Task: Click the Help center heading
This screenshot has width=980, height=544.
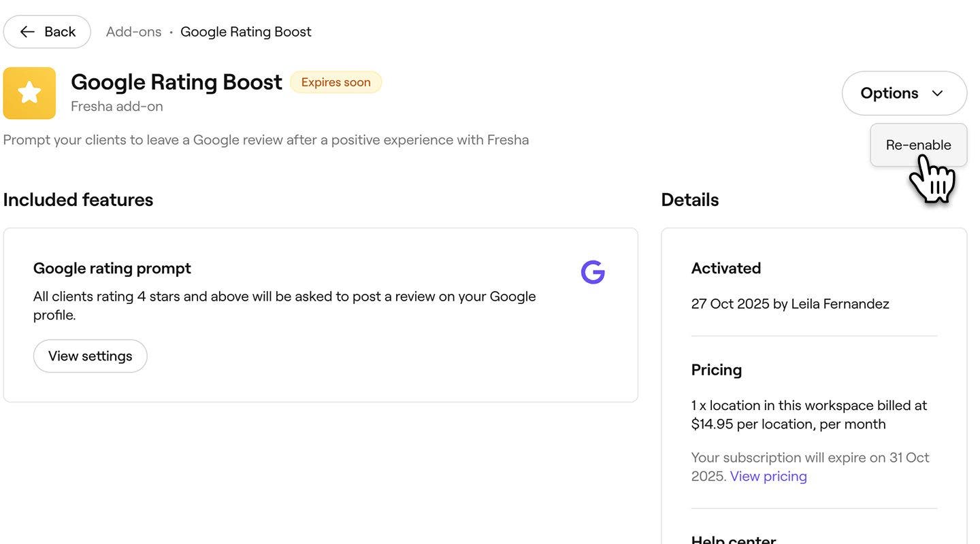Action: point(734,540)
